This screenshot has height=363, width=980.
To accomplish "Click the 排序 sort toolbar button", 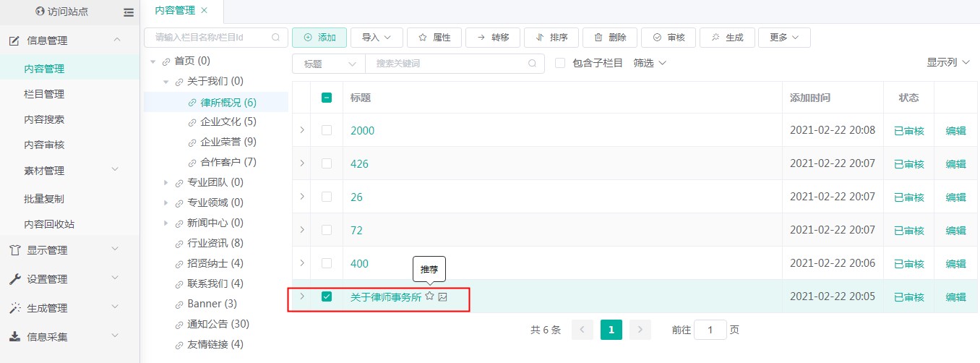I will [551, 38].
